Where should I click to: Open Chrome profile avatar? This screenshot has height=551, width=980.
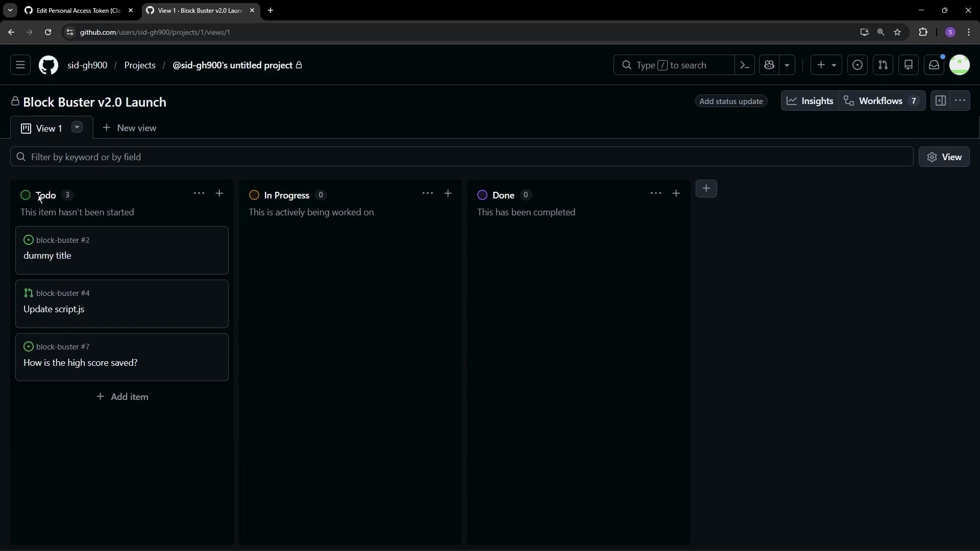pos(950,32)
